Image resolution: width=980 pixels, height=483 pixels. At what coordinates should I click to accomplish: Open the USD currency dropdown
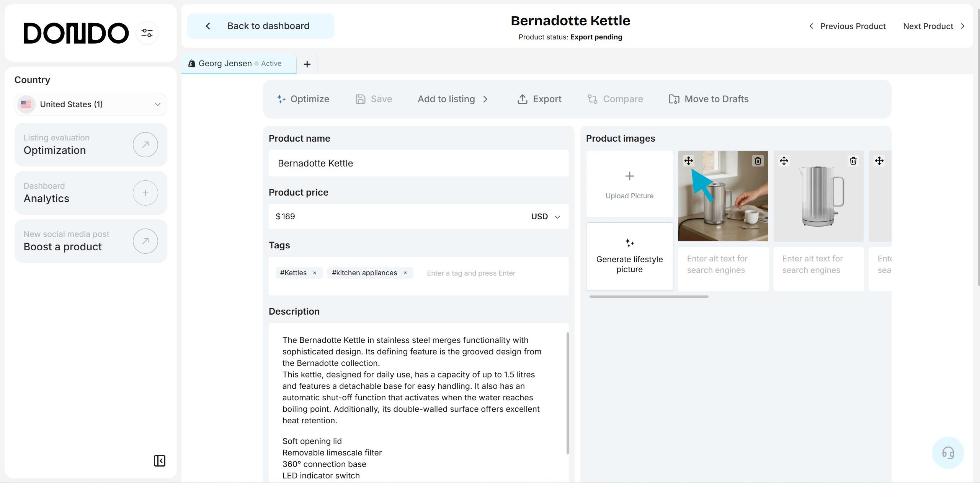[546, 217]
